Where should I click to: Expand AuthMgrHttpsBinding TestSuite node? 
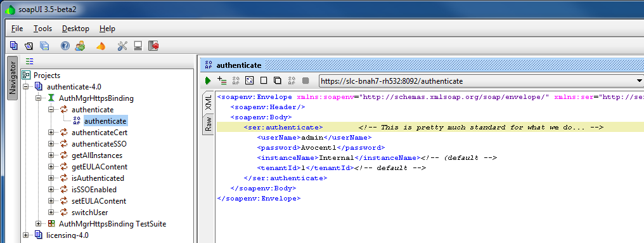[x=39, y=224]
